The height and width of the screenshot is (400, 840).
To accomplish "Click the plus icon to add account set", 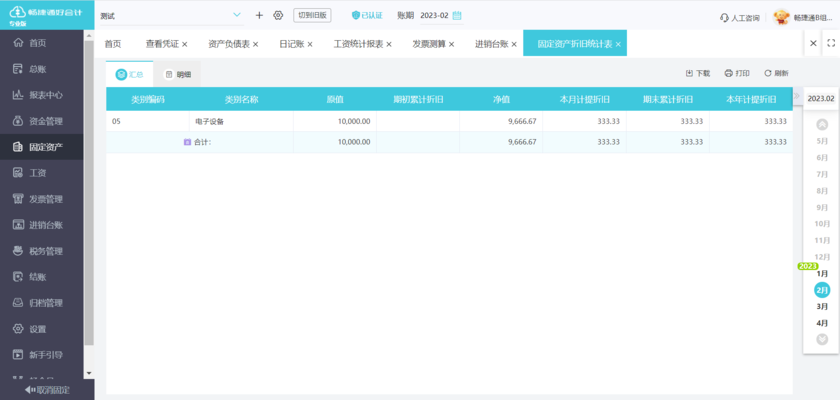I will (259, 15).
